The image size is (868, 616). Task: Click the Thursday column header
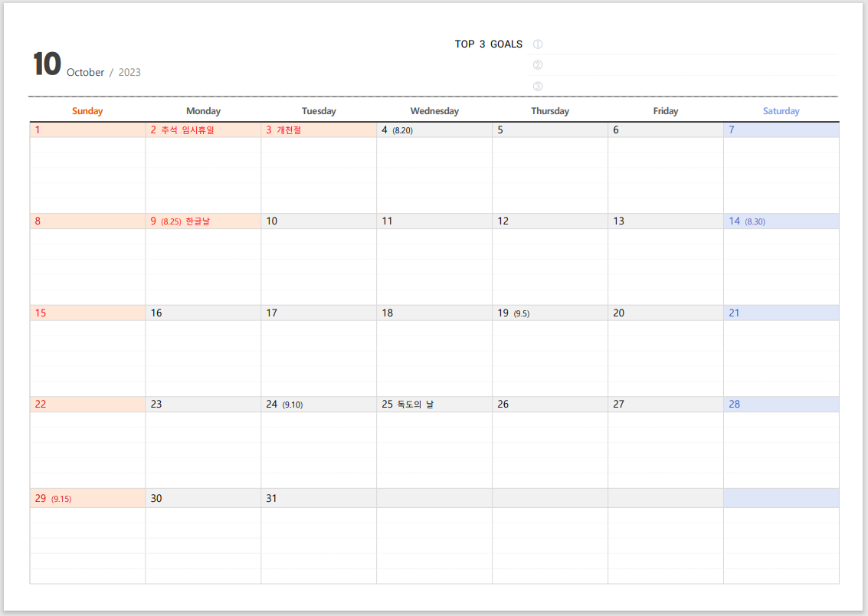(x=550, y=110)
